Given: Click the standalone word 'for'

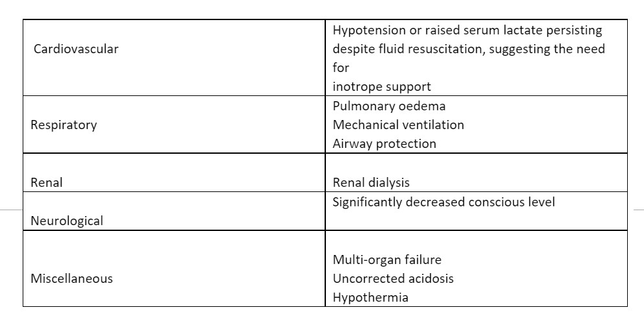Looking at the screenshot, I should pos(341,67).
